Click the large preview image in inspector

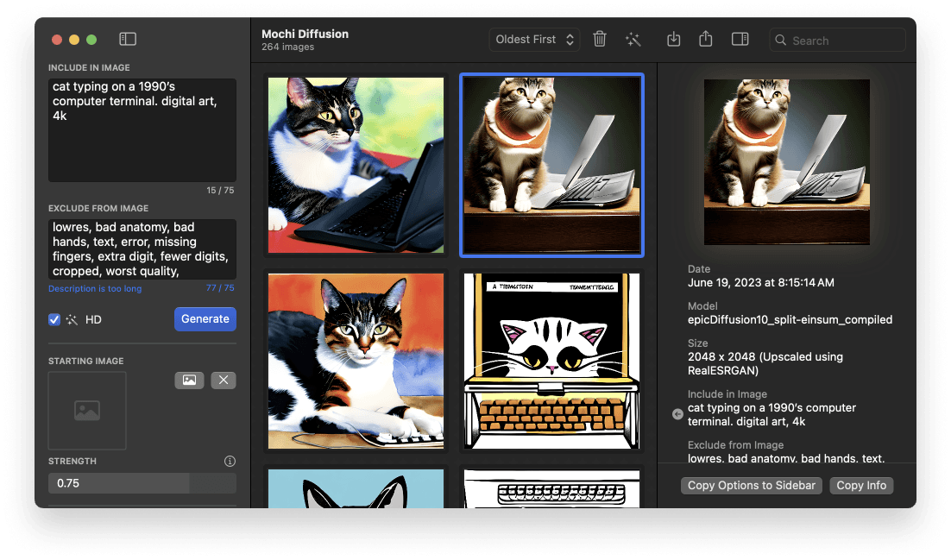coord(787,162)
